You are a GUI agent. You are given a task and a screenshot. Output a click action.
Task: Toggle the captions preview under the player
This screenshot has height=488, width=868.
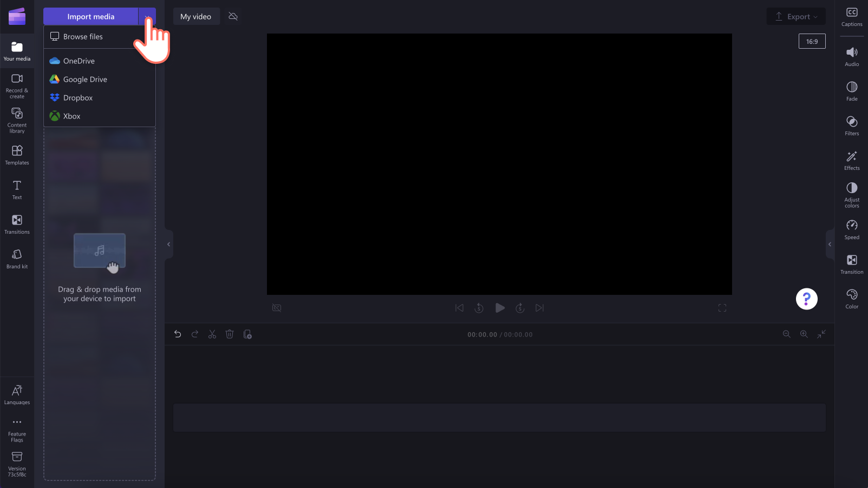(277, 307)
